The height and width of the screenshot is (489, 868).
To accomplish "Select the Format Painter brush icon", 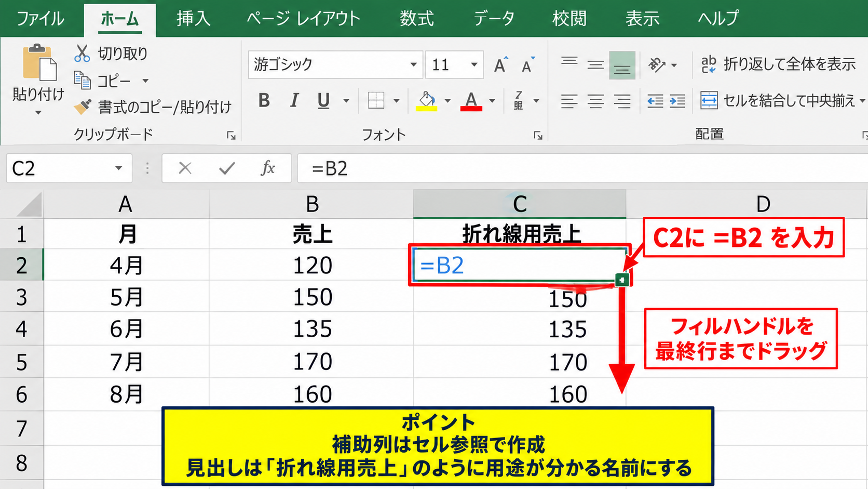I will (x=83, y=107).
